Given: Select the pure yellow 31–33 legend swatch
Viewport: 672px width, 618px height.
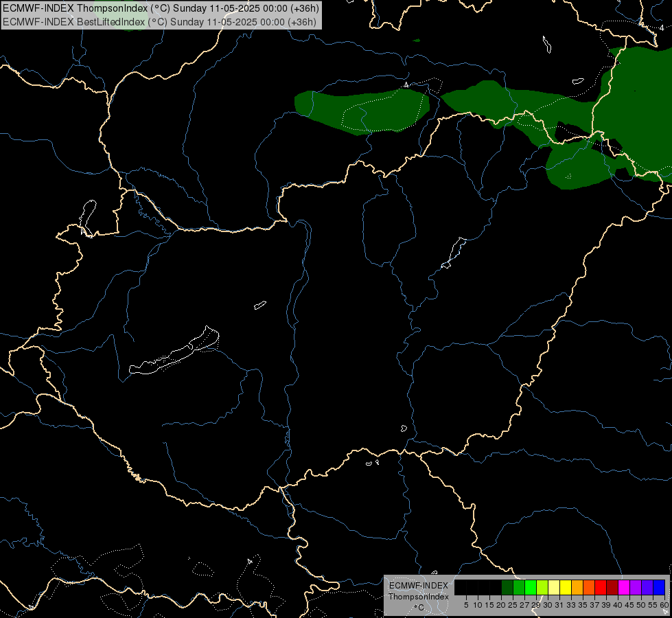Looking at the screenshot, I should pyautogui.click(x=566, y=587).
